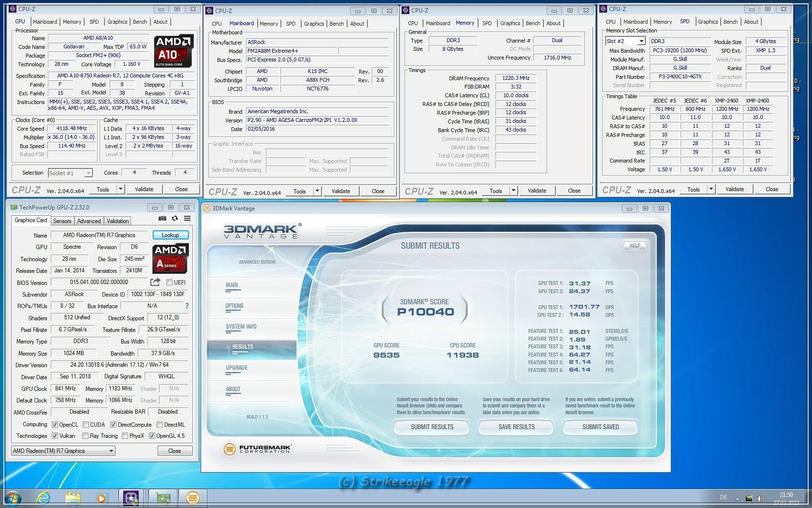Toggle the CUDA checkbox
The height and width of the screenshot is (508, 812).
point(86,425)
